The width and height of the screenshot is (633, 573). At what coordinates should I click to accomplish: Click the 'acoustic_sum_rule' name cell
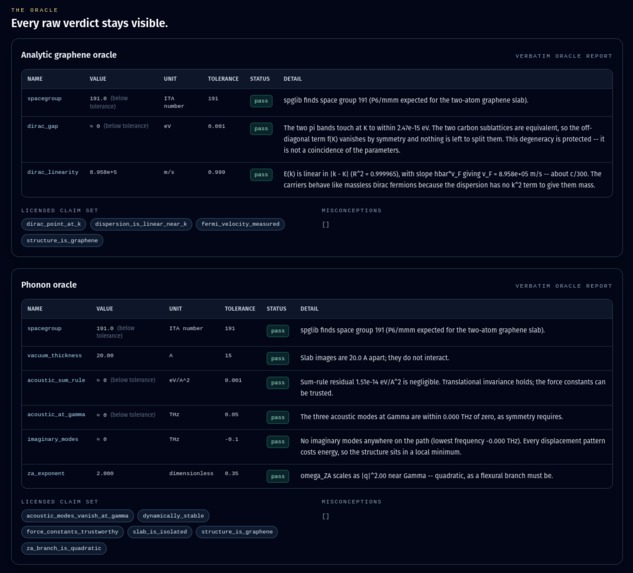tap(56, 380)
